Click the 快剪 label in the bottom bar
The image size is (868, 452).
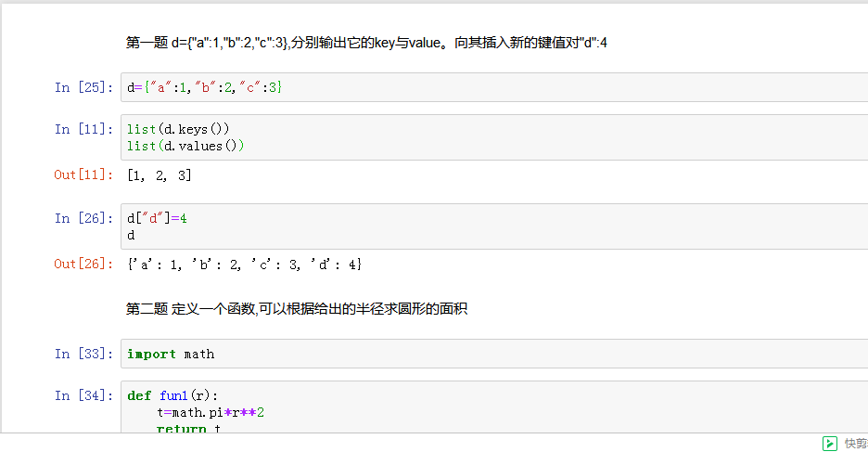click(x=855, y=444)
